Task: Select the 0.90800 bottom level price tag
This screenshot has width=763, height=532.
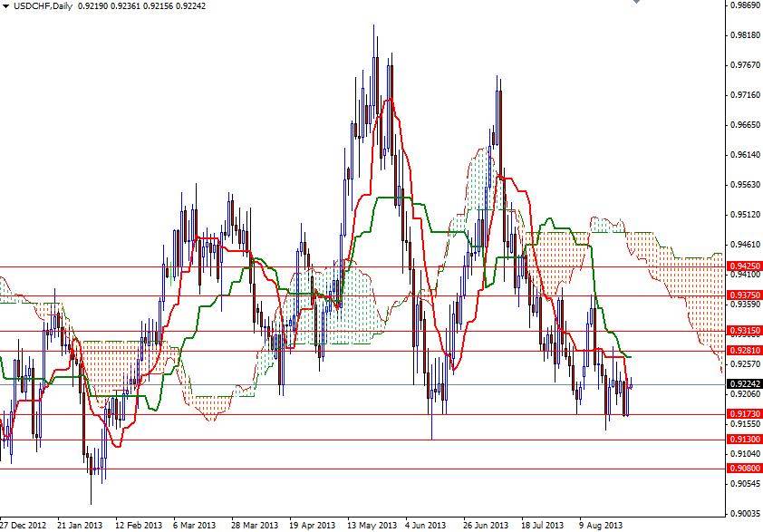Action: (x=744, y=469)
